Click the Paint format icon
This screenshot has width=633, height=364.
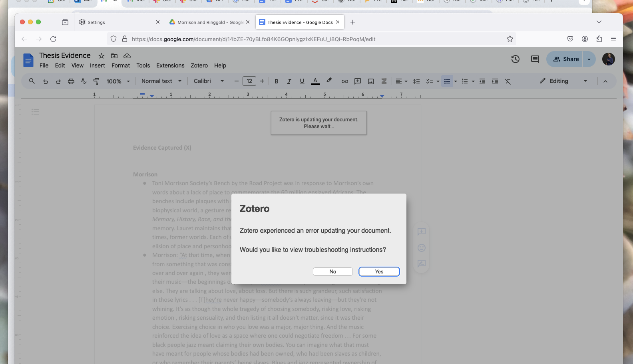pos(96,81)
